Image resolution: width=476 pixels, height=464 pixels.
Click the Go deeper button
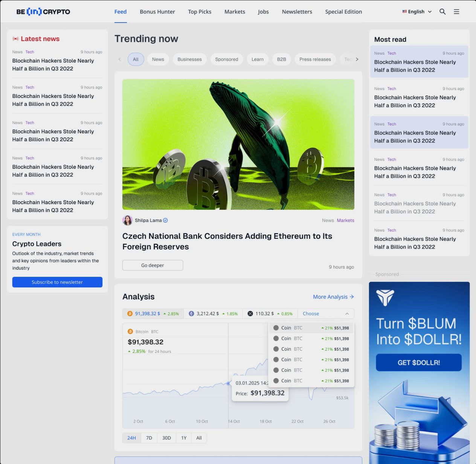[x=153, y=265]
